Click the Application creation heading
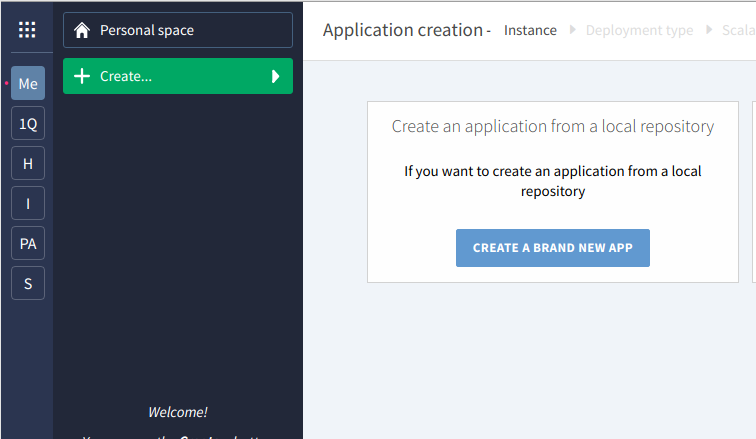This screenshot has width=756, height=439. point(403,30)
